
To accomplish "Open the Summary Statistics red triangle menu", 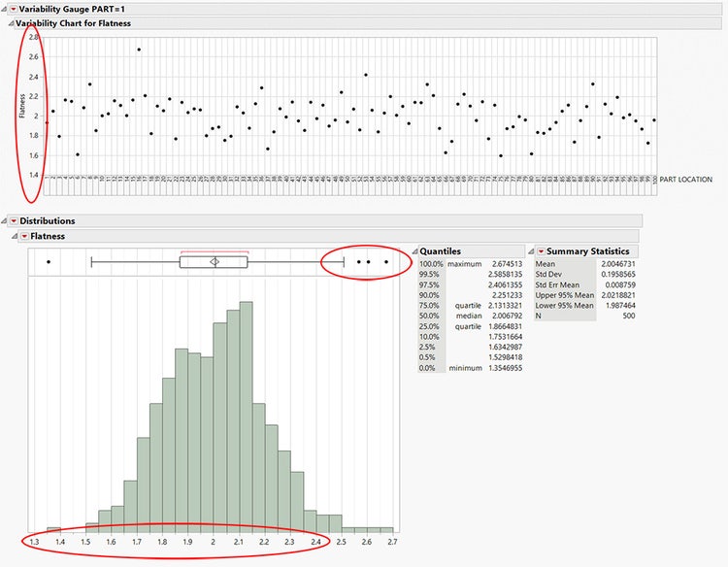I will (x=541, y=250).
